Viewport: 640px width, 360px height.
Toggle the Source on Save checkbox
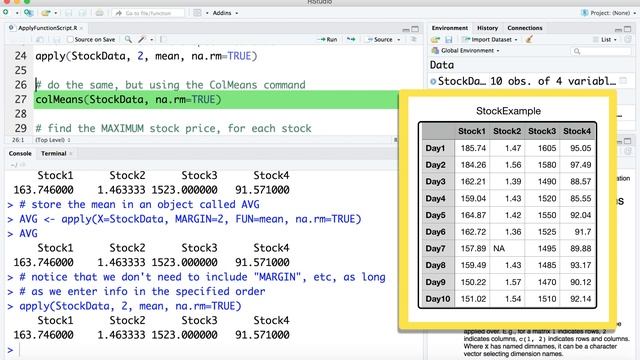[70, 39]
